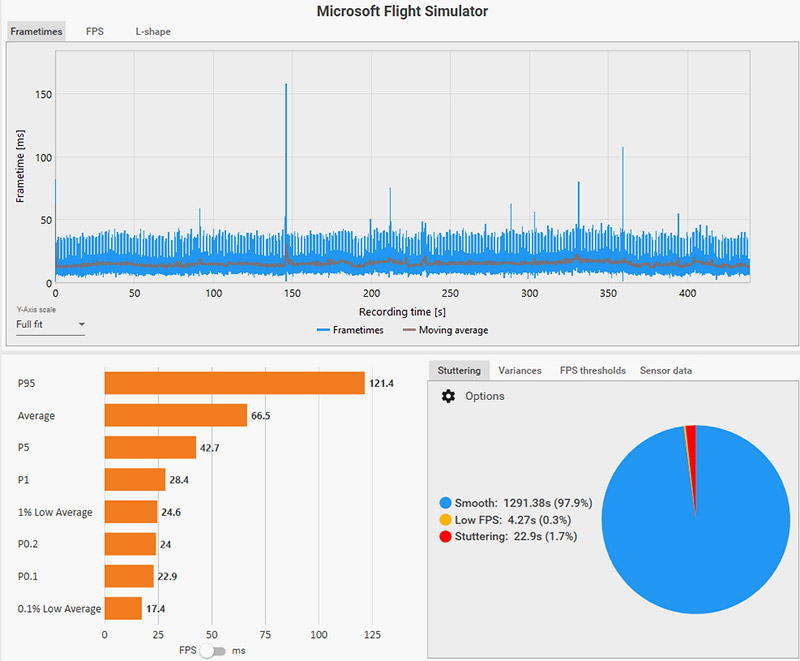Open the Variances tab
This screenshot has height=661, width=800.
tap(520, 371)
